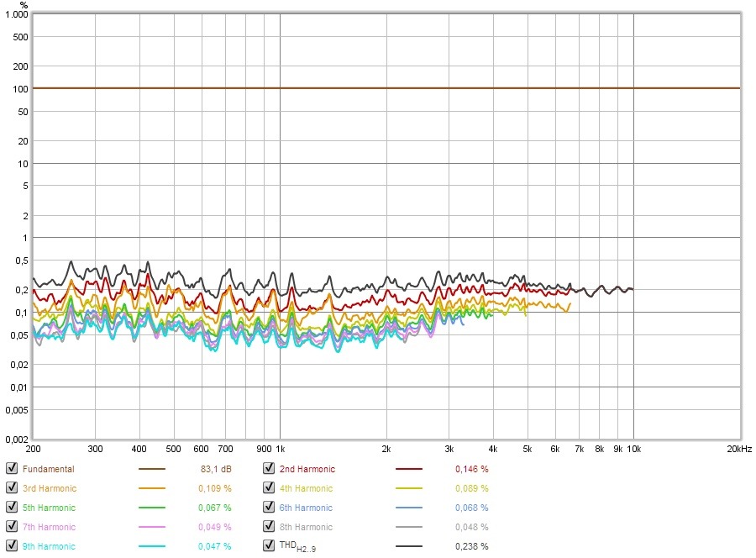Select the red 2nd Harmonic legend line
This screenshot has height=558, width=756.
(409, 470)
